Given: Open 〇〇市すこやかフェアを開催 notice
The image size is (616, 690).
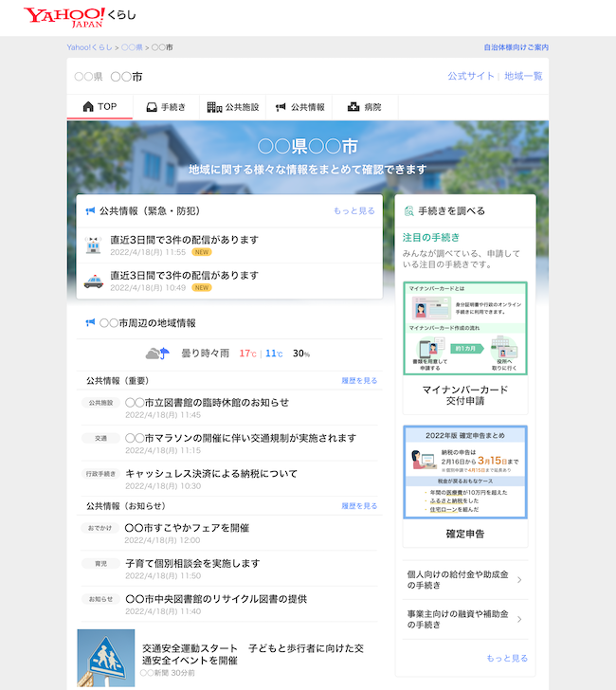Looking at the screenshot, I should point(188,528).
